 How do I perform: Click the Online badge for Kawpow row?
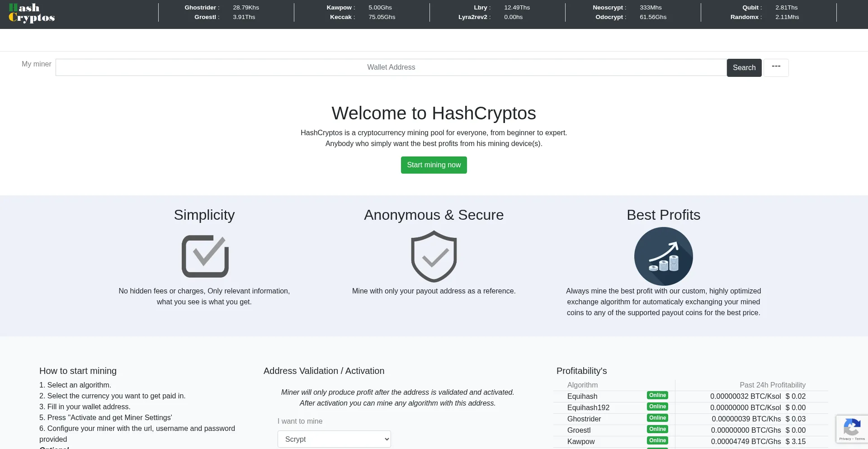[657, 440]
